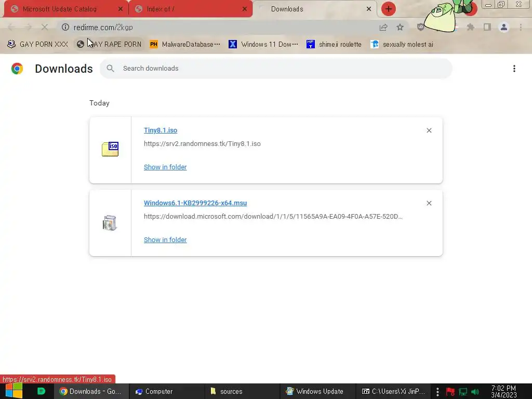Select the Downloads browser tab
The width and height of the screenshot is (532, 399).
315,9
